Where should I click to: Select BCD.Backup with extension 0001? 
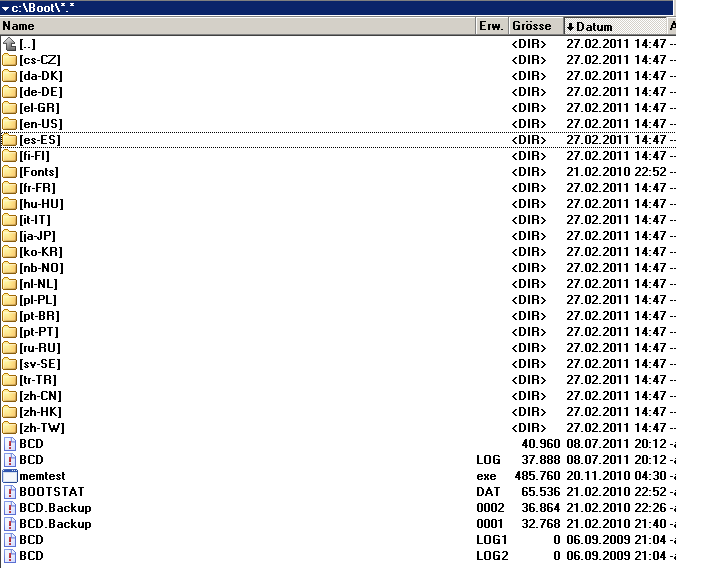pyautogui.click(x=55, y=524)
